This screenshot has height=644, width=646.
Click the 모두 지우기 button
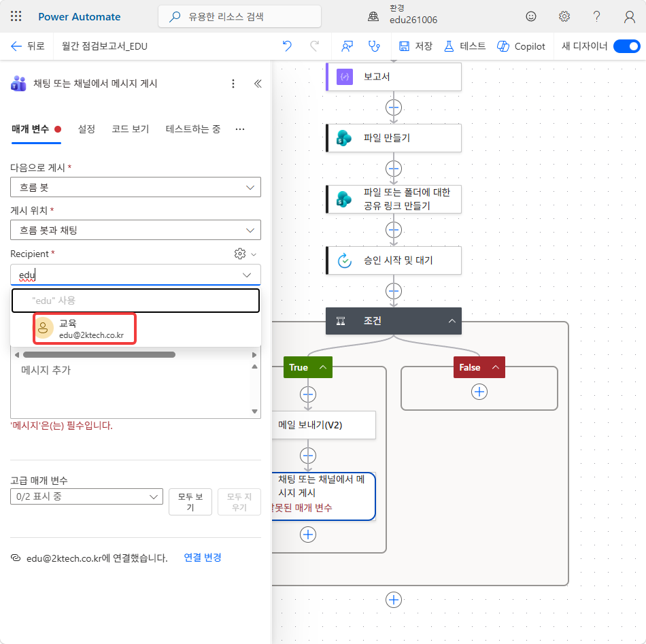pos(239,502)
